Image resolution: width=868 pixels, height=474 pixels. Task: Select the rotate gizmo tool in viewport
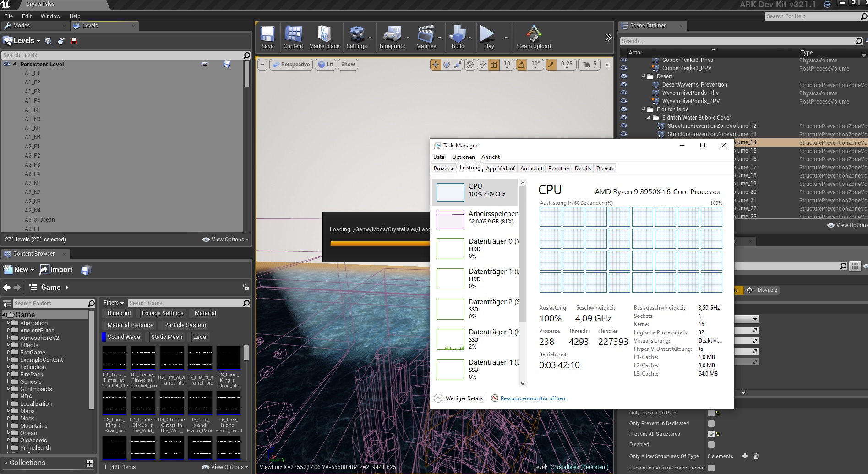447,65
